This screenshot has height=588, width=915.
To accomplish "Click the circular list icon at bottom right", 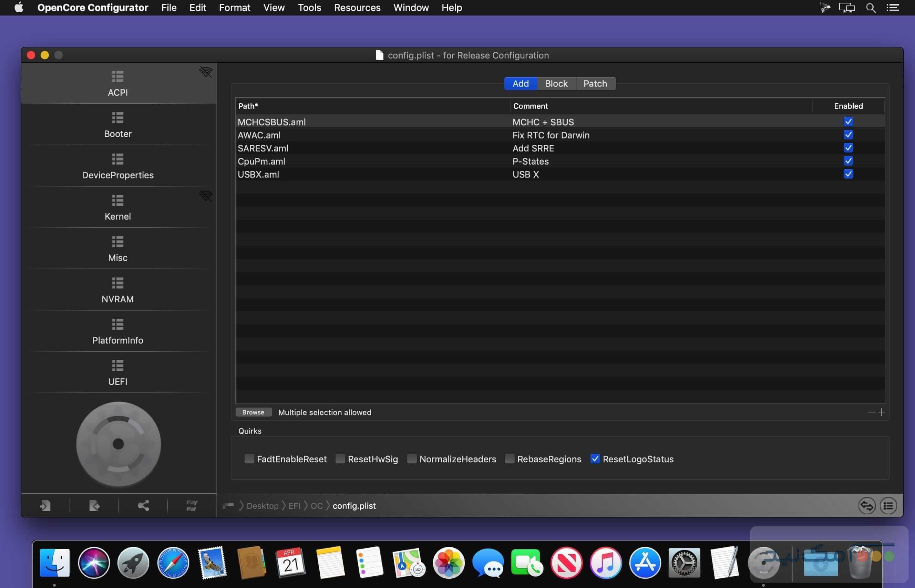I will [888, 505].
